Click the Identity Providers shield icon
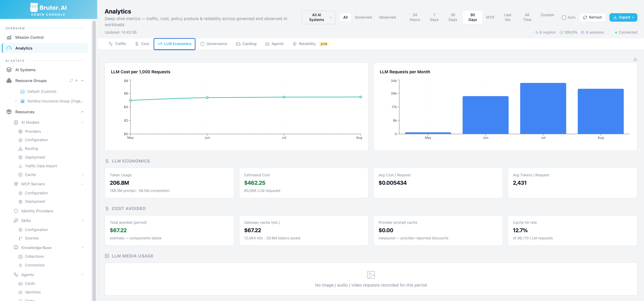The width and height of the screenshot is (644, 301). pyautogui.click(x=16, y=211)
